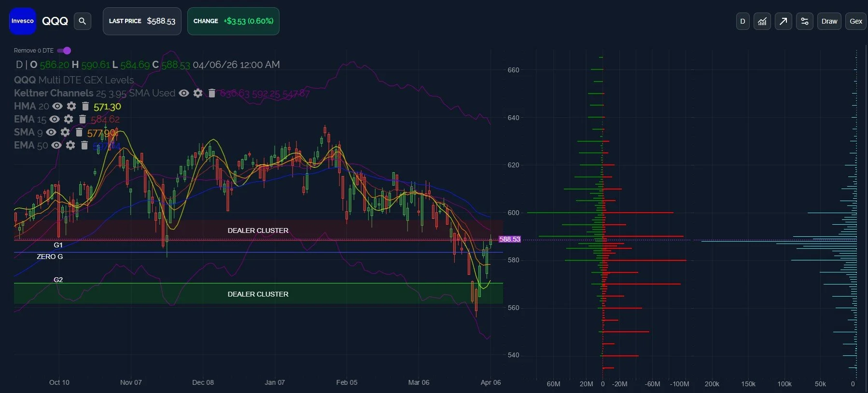Click the CHANGE +$3.53 box
868x393 pixels.
click(233, 21)
